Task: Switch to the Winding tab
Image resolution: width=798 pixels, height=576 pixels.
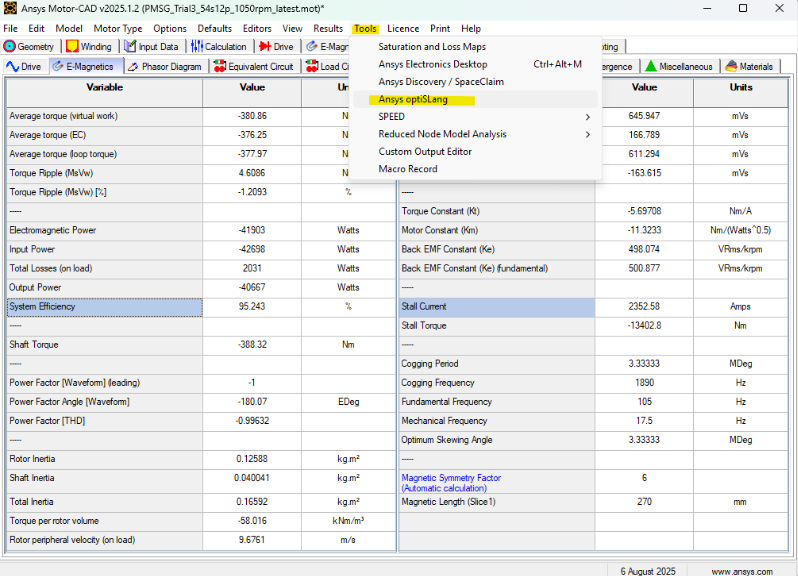Action: pos(90,47)
